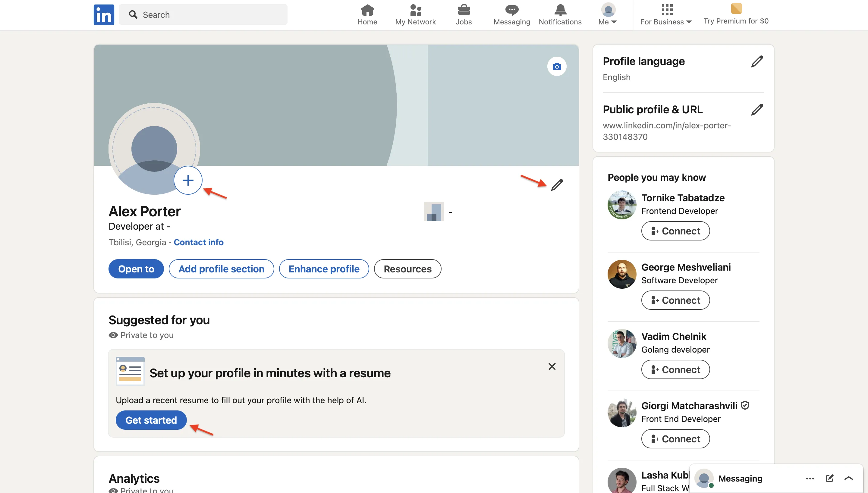Go to My Network tab

coord(415,15)
